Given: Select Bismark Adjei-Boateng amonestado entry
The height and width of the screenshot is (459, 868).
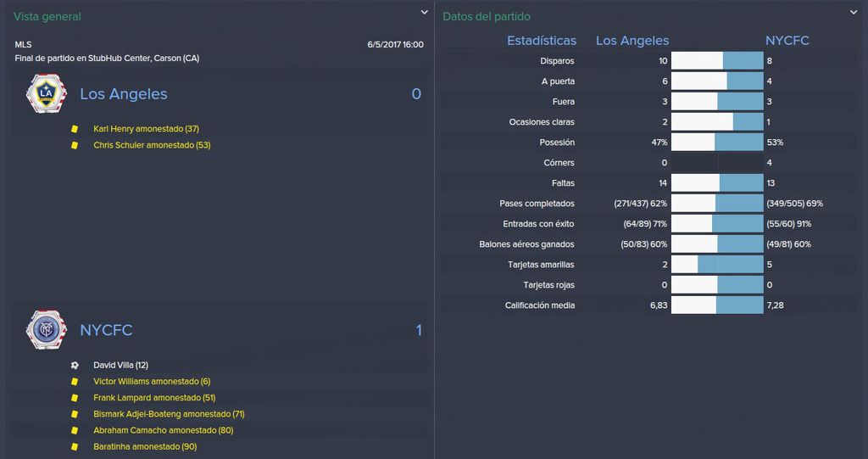Looking at the screenshot, I should click(169, 414).
